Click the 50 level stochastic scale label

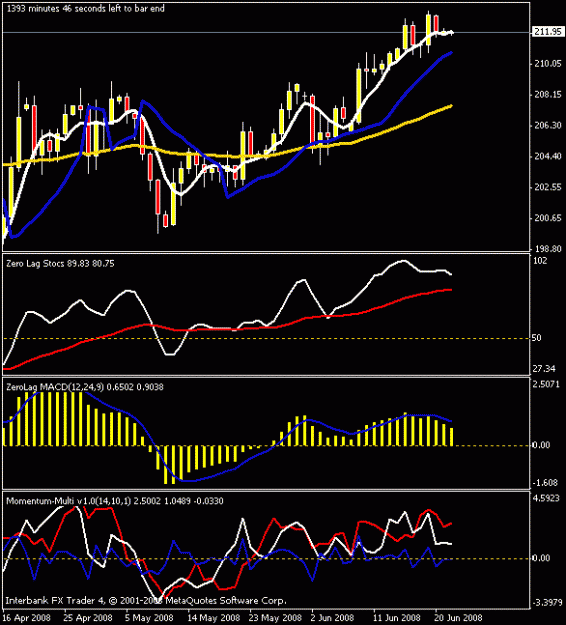pos(537,338)
